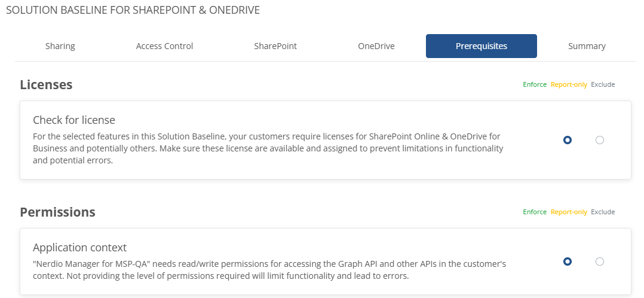Click the Application context card title
Screen dimensions: 644x298
pos(79,247)
